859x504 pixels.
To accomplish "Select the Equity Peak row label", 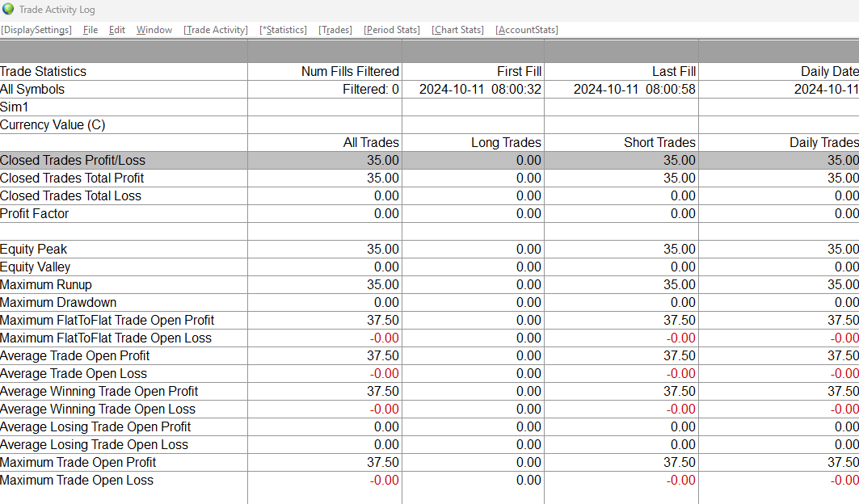I will pyautogui.click(x=33, y=250).
